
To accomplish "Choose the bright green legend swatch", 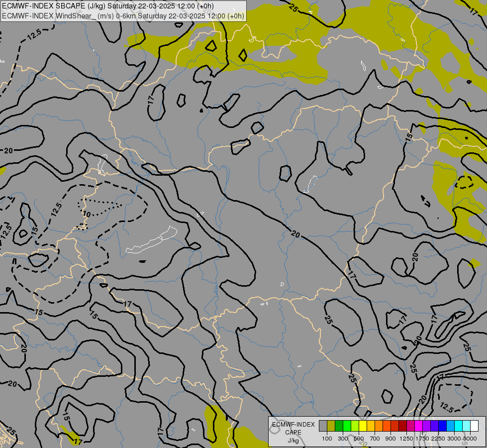I will pos(347,426).
